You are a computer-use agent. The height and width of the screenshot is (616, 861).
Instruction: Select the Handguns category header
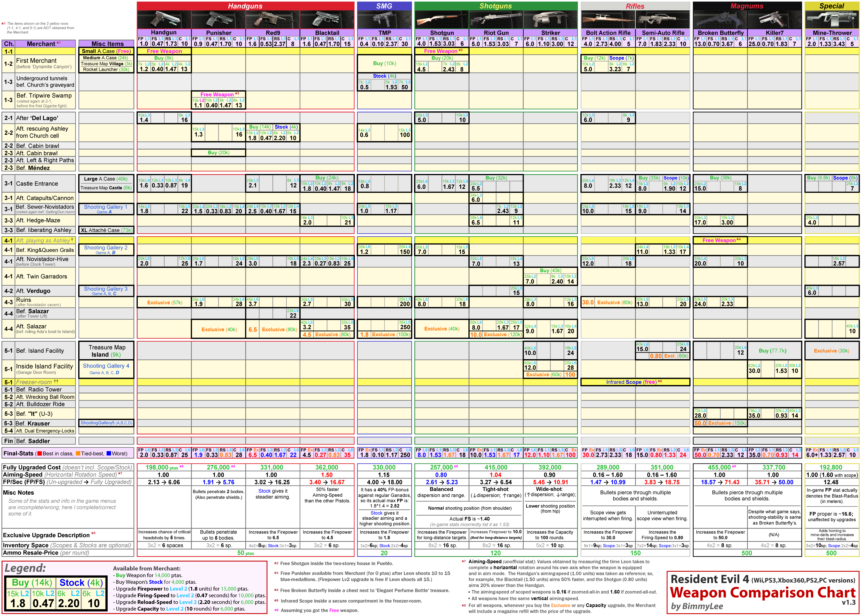[245, 6]
